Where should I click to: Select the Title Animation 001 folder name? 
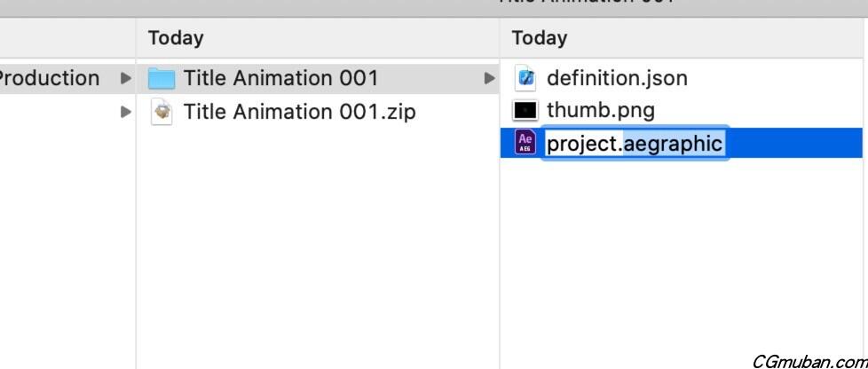[x=280, y=79]
